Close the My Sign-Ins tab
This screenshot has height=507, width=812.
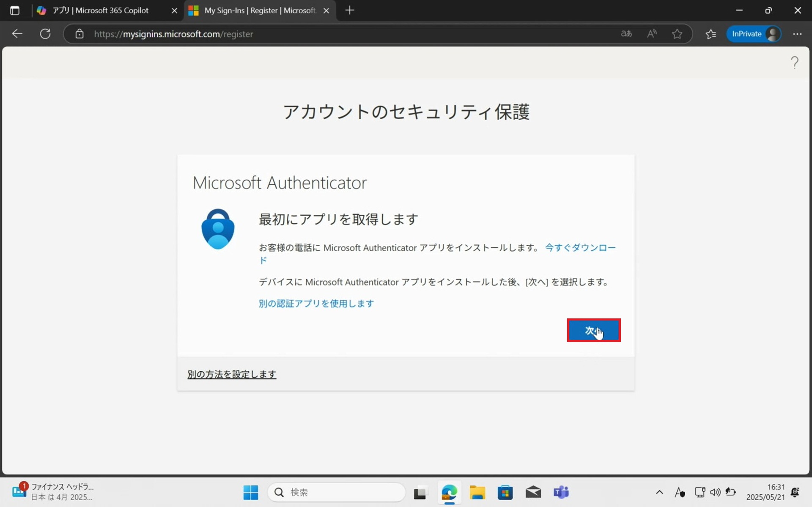(x=326, y=11)
